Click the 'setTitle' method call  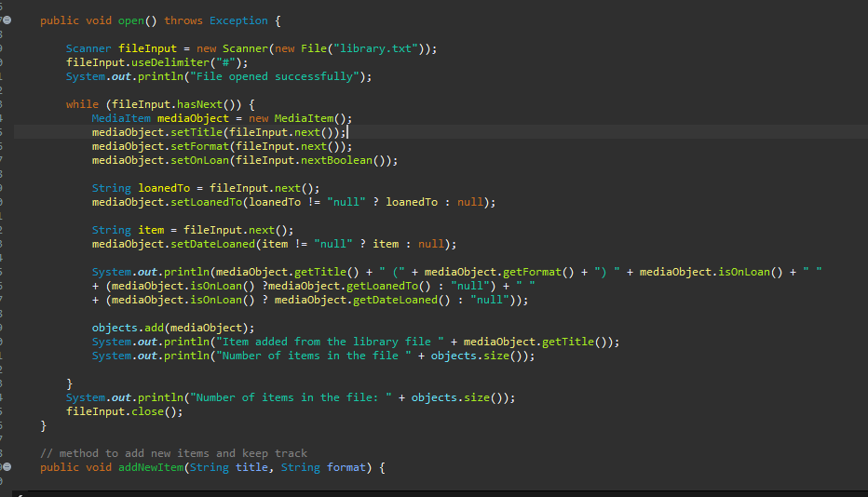tap(197, 132)
